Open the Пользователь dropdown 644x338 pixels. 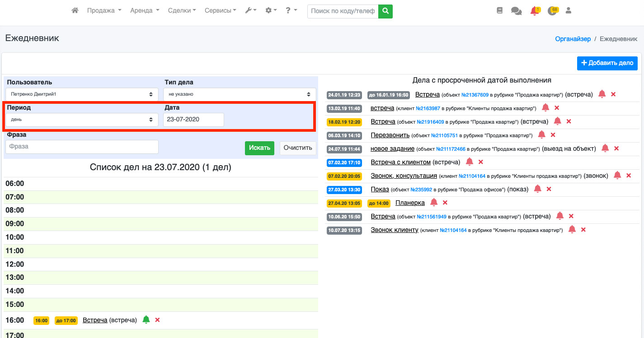[x=82, y=94]
